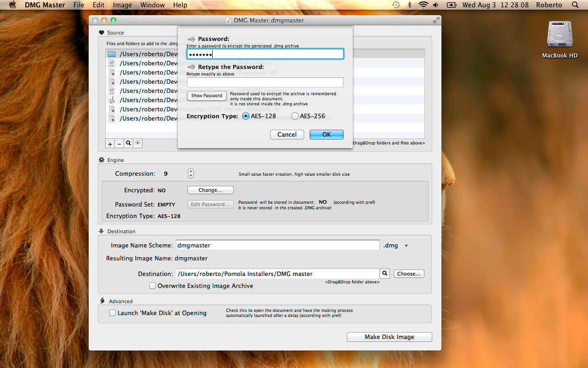Click the round arrow icon under the source list
588x368 pixels.
(138, 144)
